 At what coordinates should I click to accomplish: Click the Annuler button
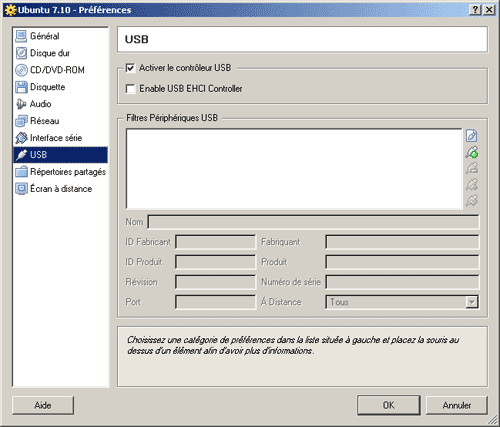457,405
